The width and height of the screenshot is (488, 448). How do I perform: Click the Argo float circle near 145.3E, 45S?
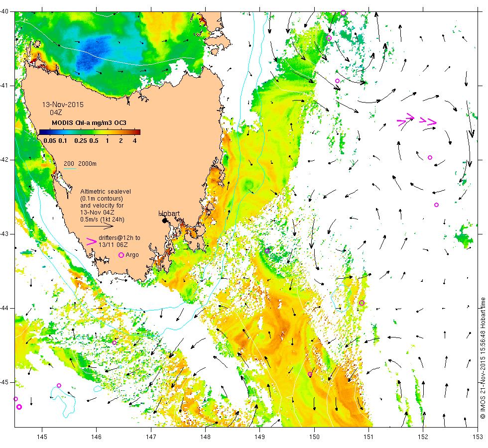[x=59, y=385]
